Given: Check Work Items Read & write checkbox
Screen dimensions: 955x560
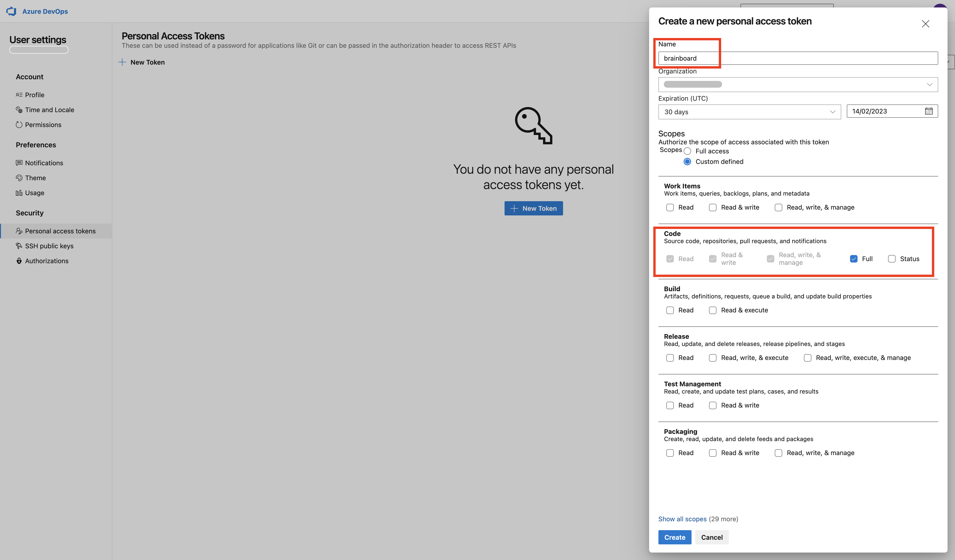Looking at the screenshot, I should tap(713, 207).
